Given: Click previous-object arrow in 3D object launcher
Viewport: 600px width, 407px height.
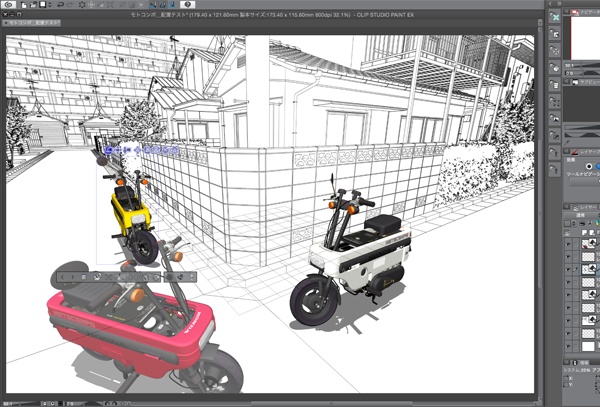Looking at the screenshot, I should pyautogui.click(x=62, y=277).
